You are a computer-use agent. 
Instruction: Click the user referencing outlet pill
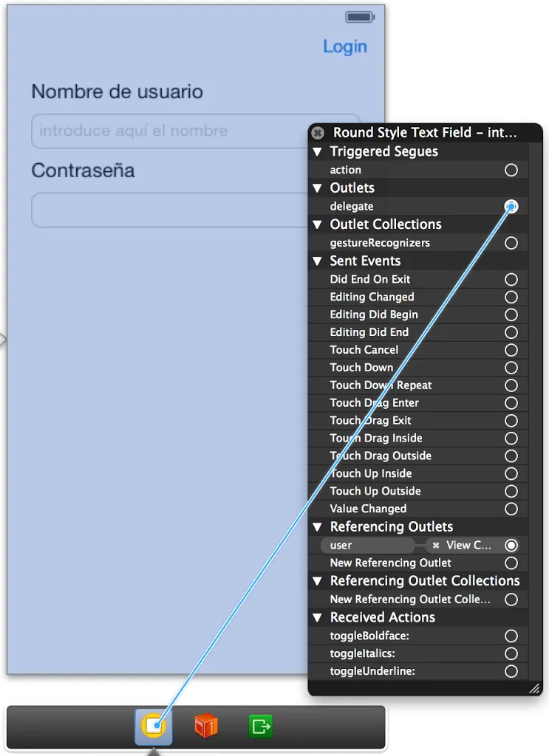tap(367, 546)
